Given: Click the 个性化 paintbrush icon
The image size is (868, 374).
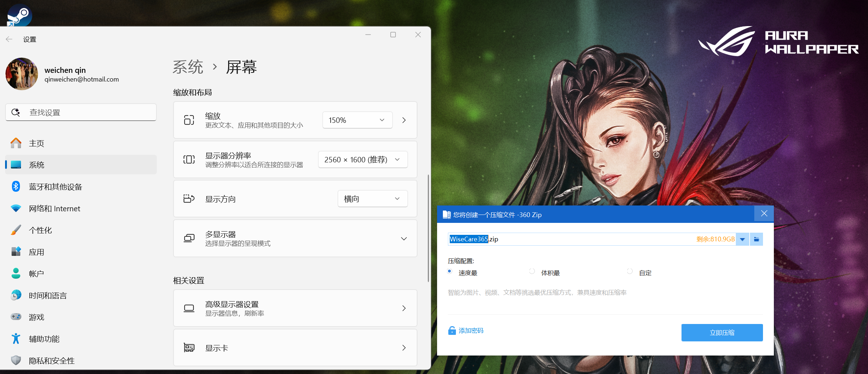Looking at the screenshot, I should point(16,230).
